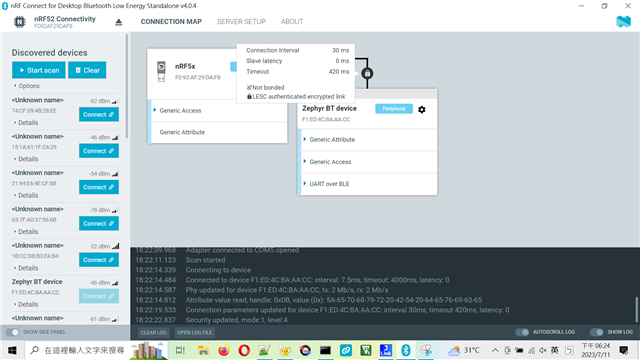640x360 pixels.
Task: Open Windows Start menu
Action: click(x=12, y=350)
